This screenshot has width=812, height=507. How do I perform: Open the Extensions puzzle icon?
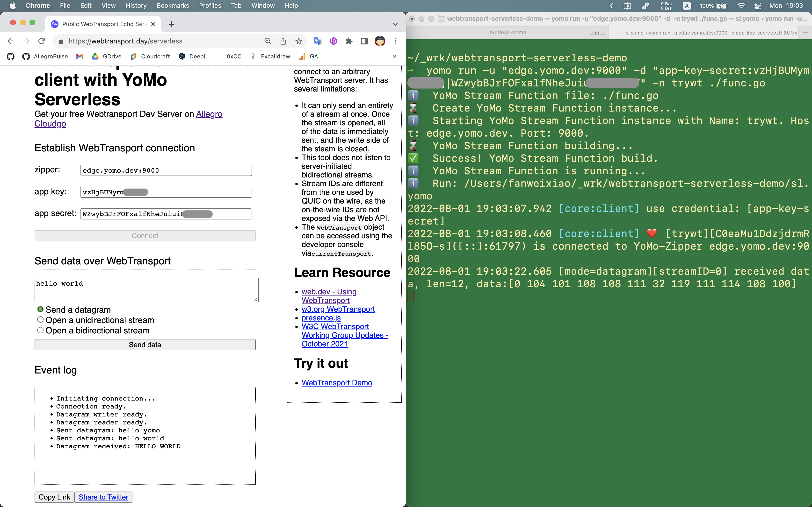pyautogui.click(x=349, y=41)
